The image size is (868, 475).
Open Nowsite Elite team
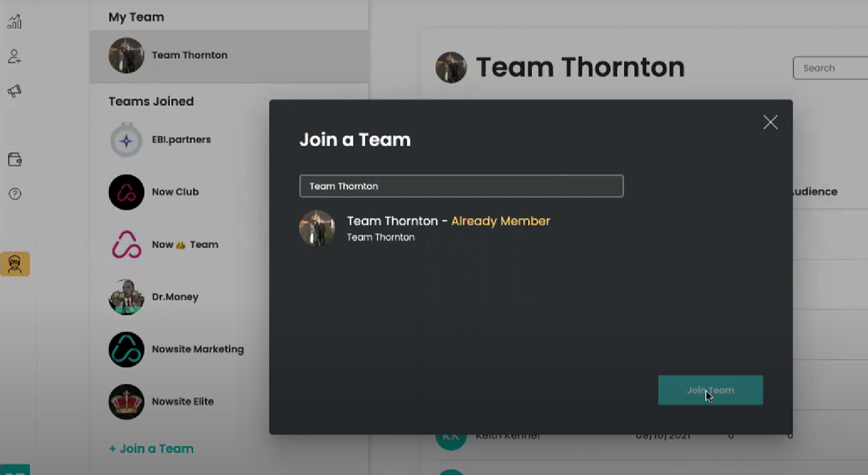click(182, 402)
